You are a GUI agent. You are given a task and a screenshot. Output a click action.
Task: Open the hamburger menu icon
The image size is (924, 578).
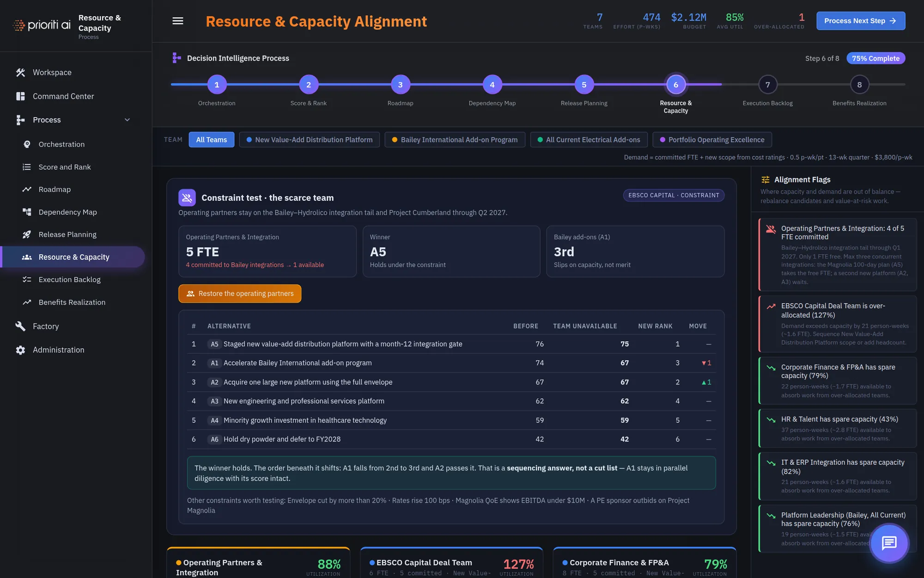[x=178, y=21]
